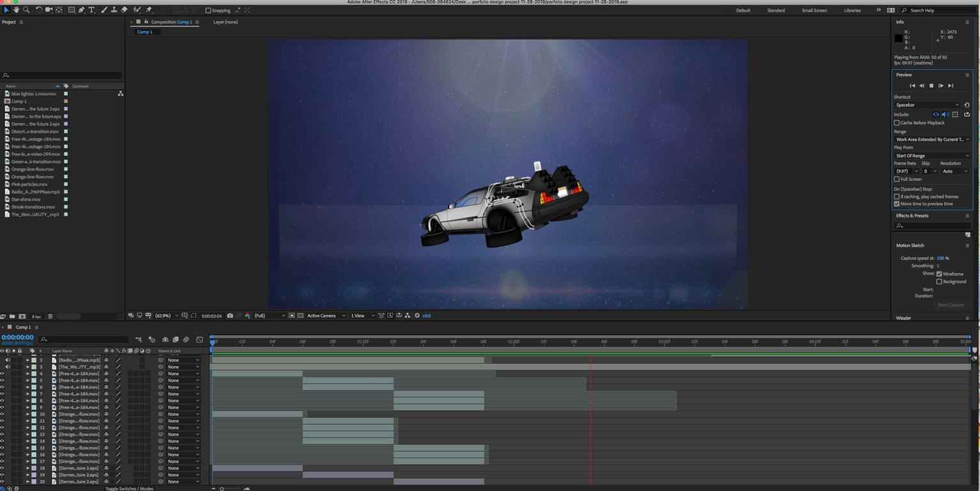This screenshot has height=491, width=980.
Task: Toggle the Snapping checkbox
Action: (x=208, y=10)
